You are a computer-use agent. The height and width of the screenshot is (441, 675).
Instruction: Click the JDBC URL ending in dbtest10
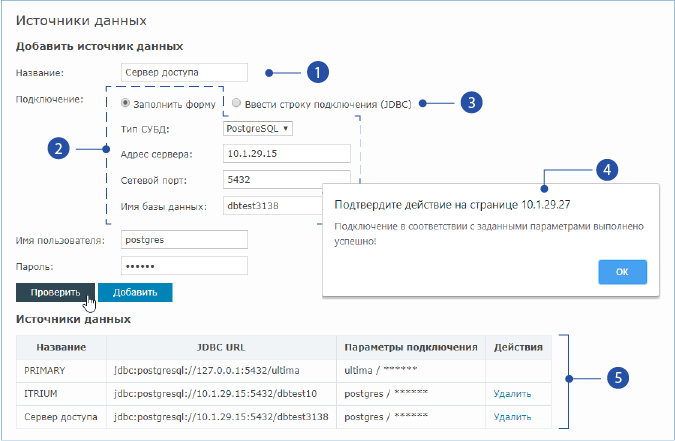click(x=221, y=394)
